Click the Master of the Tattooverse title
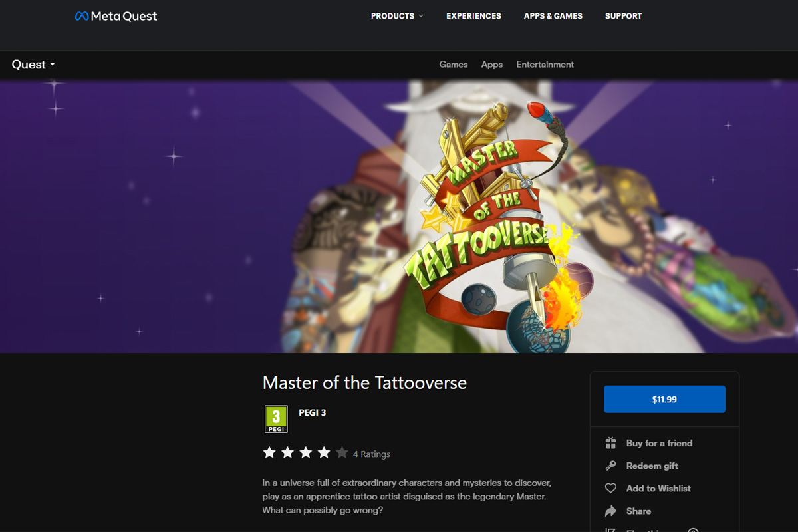Viewport: 798px width, 532px height. click(x=364, y=382)
